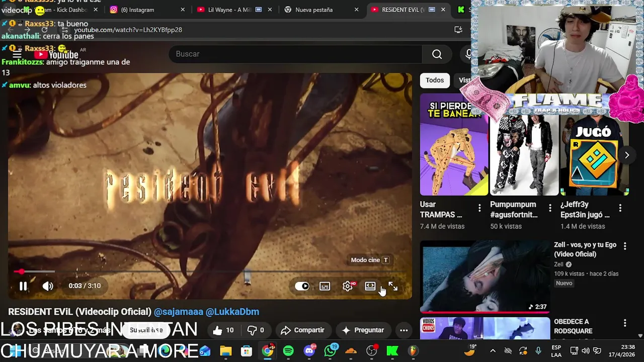Open Chrome from the taskbar
This screenshot has height=362, width=644.
coord(268,351)
